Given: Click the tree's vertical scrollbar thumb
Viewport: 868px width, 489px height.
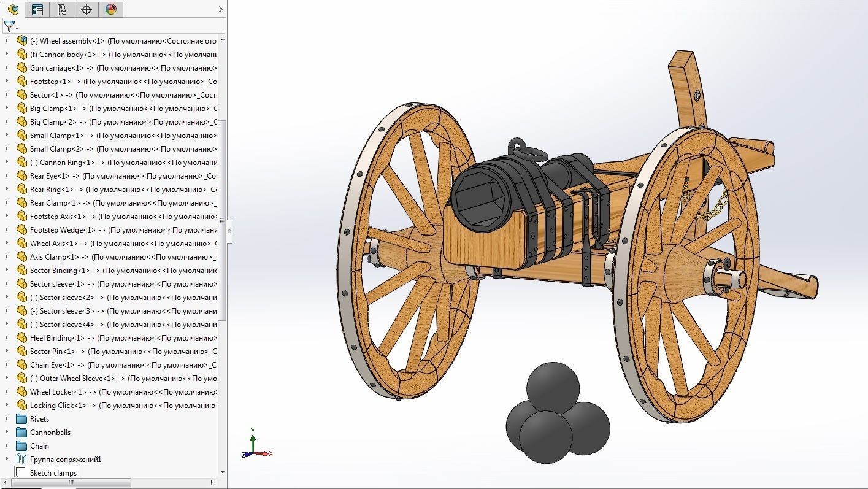Looking at the screenshot, I should tap(223, 220).
